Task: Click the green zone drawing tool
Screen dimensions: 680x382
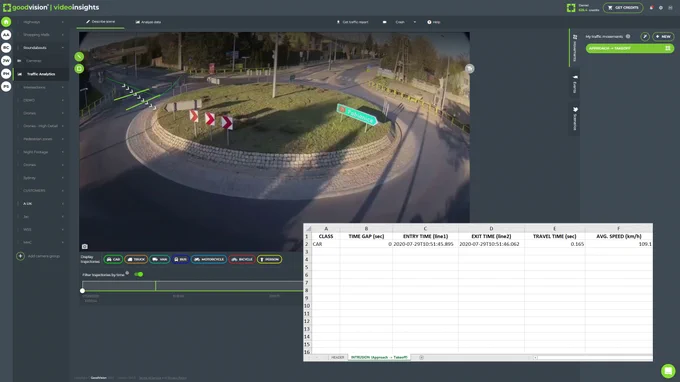Action: tap(79, 69)
